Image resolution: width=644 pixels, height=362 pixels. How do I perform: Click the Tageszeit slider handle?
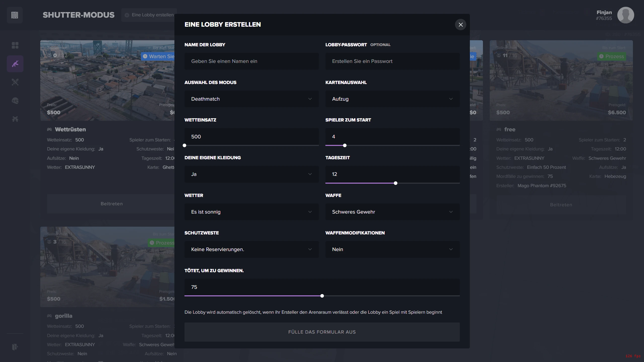(396, 183)
